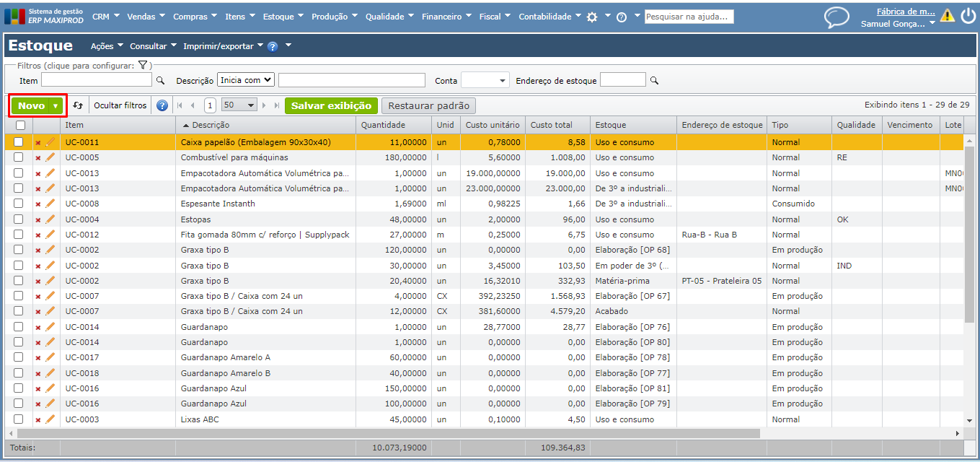Toggle the select-all checkbox in header
980x462 pixels.
(19, 126)
